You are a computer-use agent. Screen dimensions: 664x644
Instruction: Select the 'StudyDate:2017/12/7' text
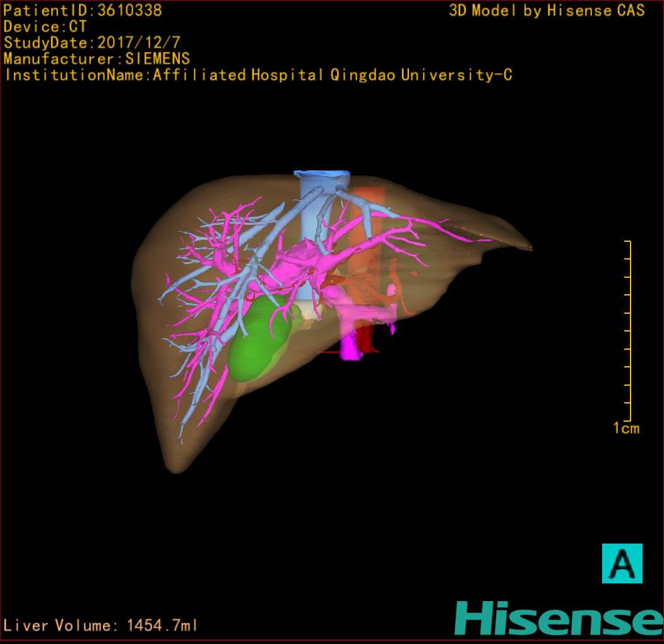(x=92, y=43)
